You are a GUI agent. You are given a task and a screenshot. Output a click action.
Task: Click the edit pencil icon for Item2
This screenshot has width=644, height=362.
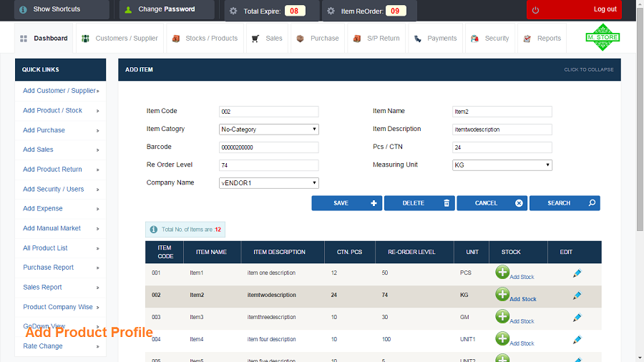click(577, 295)
